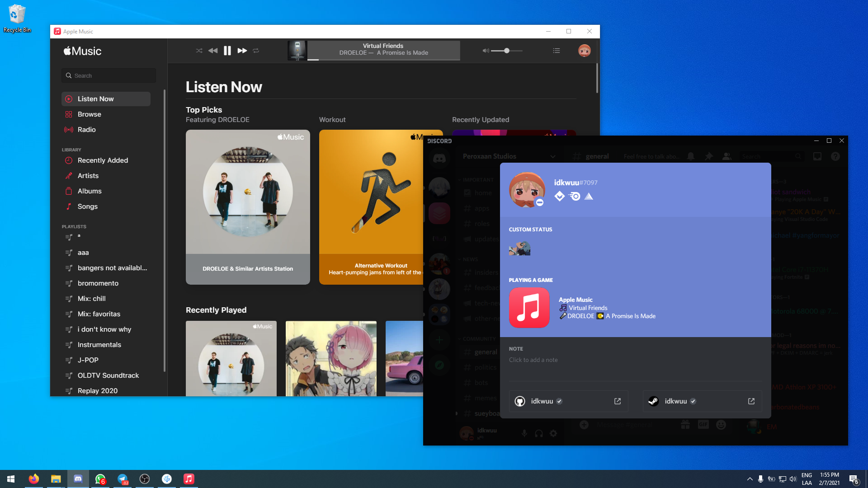Play DROELOE & Similar Artists Station
Viewport: 868px width, 488px height.
tap(248, 207)
